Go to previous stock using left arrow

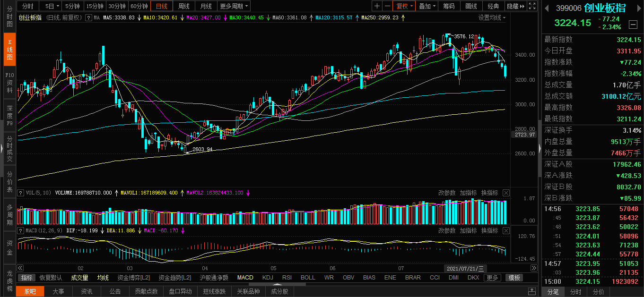coord(547,8)
